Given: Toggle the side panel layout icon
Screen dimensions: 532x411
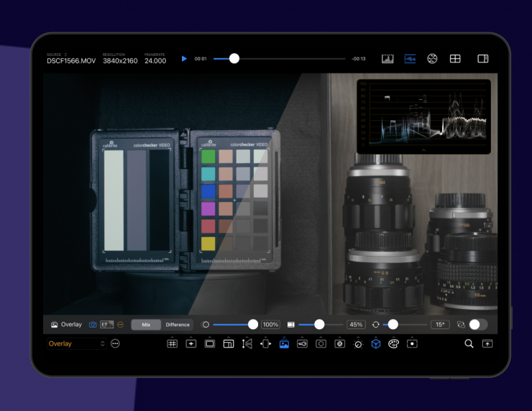Looking at the screenshot, I should 483,59.
